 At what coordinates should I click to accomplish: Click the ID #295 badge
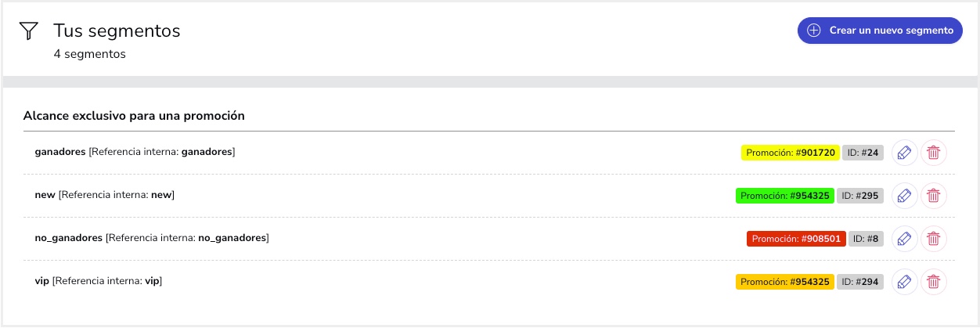point(860,196)
